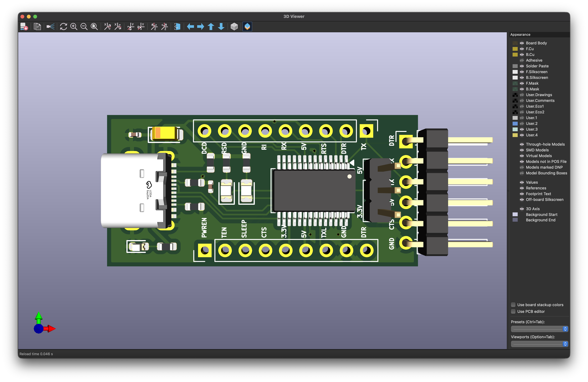Hide the Solder Paste layer
The image size is (588, 382).
click(522, 66)
